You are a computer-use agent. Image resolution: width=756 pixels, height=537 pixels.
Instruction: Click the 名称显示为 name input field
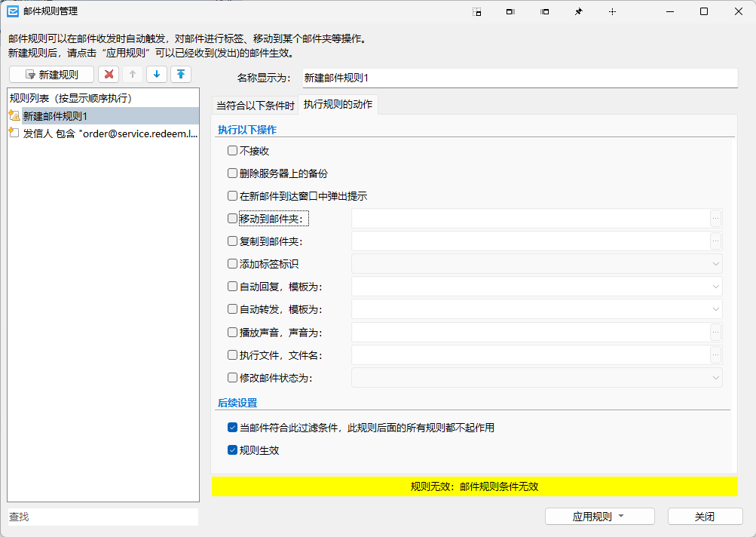click(x=518, y=78)
